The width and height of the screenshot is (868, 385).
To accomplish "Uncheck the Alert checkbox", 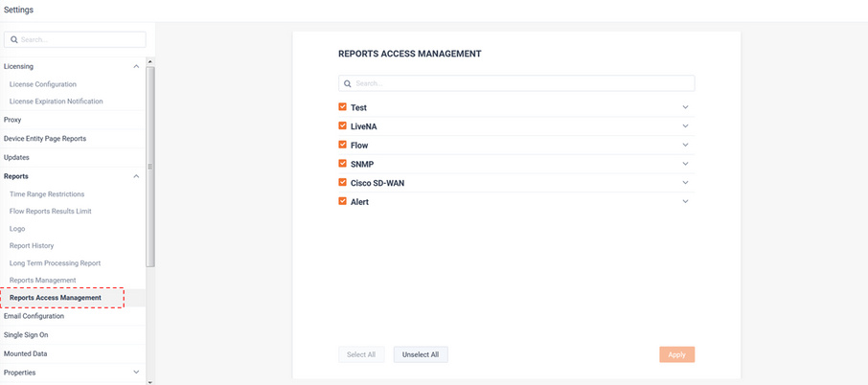I will point(343,201).
